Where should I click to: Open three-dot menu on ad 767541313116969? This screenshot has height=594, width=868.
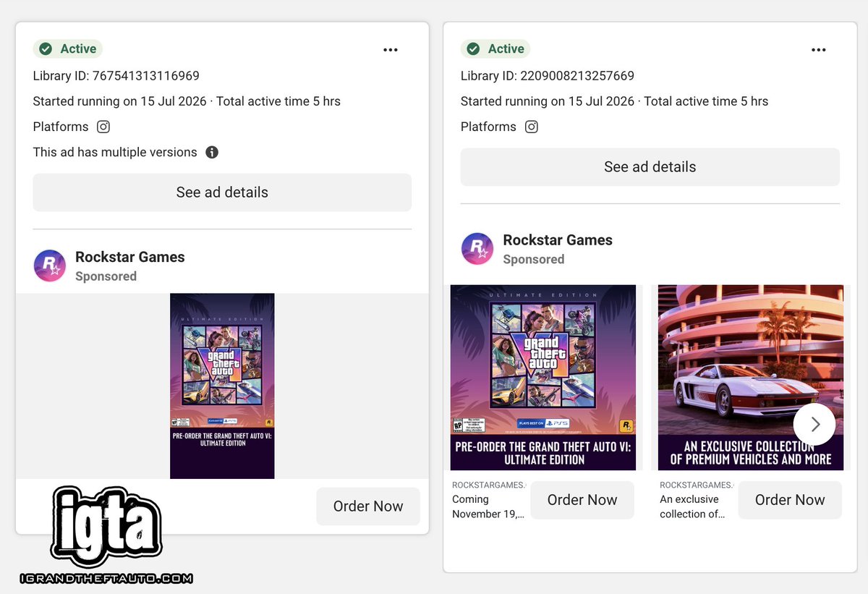(391, 50)
